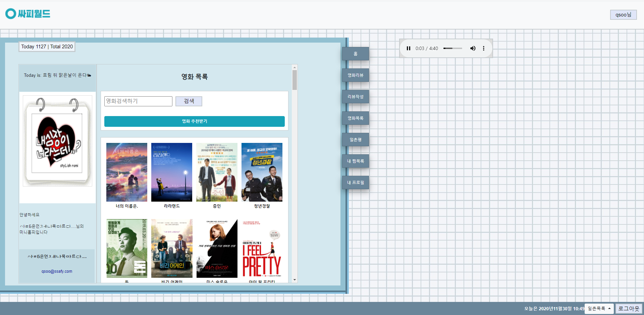Open audio player more options menu
Screen dimensions: 644x315
pyautogui.click(x=483, y=48)
